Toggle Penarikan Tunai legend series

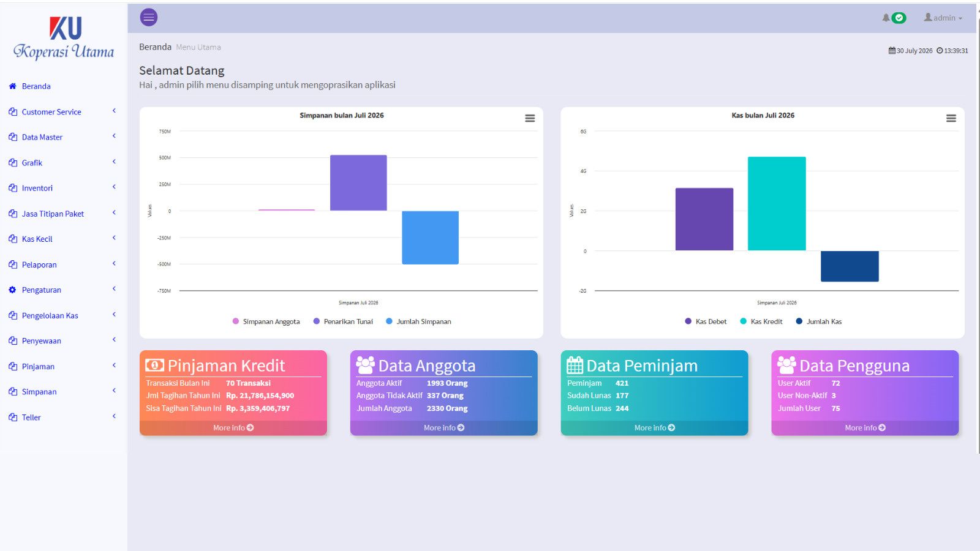click(x=343, y=321)
